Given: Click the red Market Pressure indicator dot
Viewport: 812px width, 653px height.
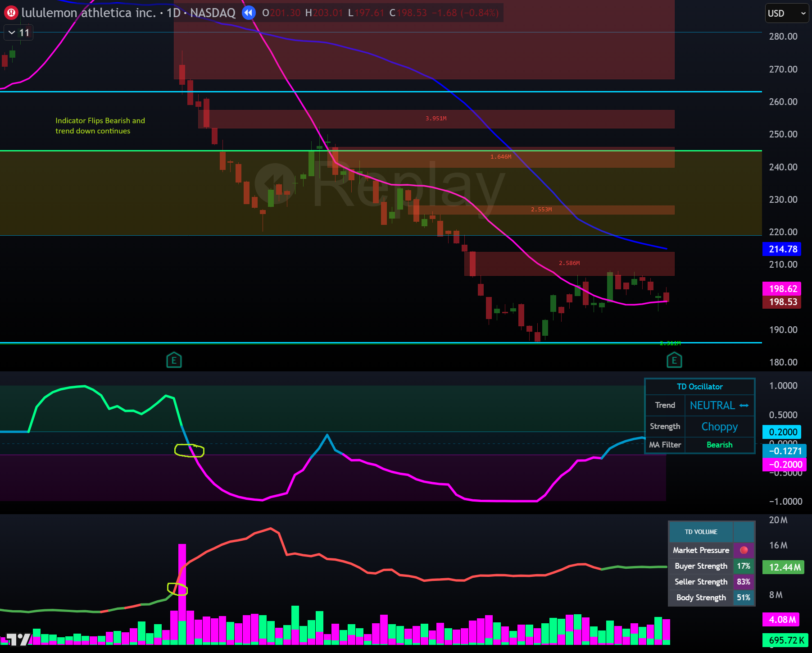Looking at the screenshot, I should (x=744, y=550).
